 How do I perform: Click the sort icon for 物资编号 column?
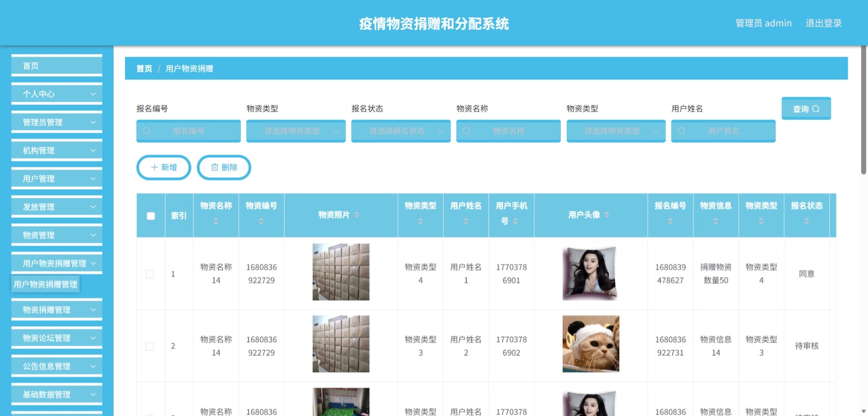(x=261, y=221)
